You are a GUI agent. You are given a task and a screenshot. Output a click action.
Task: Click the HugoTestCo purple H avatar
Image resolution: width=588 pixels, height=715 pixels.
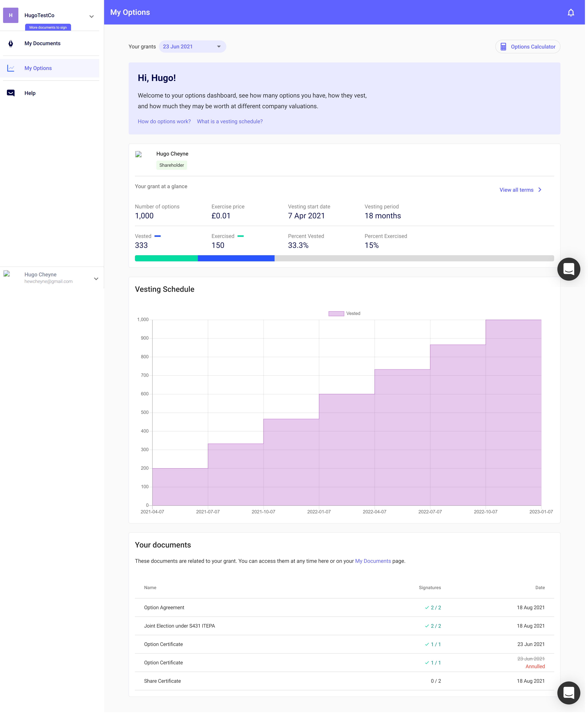[x=11, y=15]
